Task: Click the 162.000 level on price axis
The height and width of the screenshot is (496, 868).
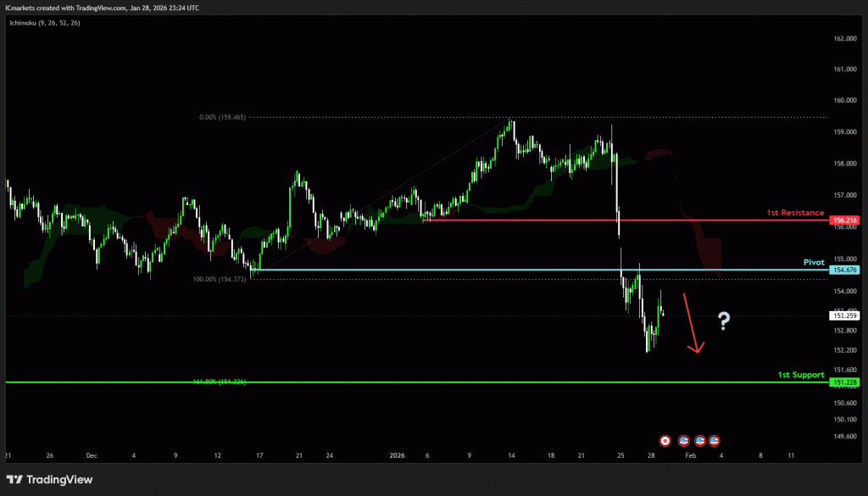Action: coord(844,39)
